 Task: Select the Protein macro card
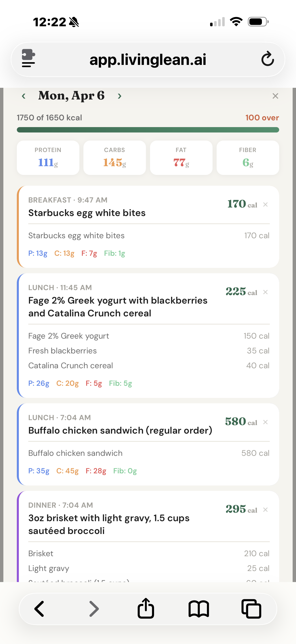[48, 157]
